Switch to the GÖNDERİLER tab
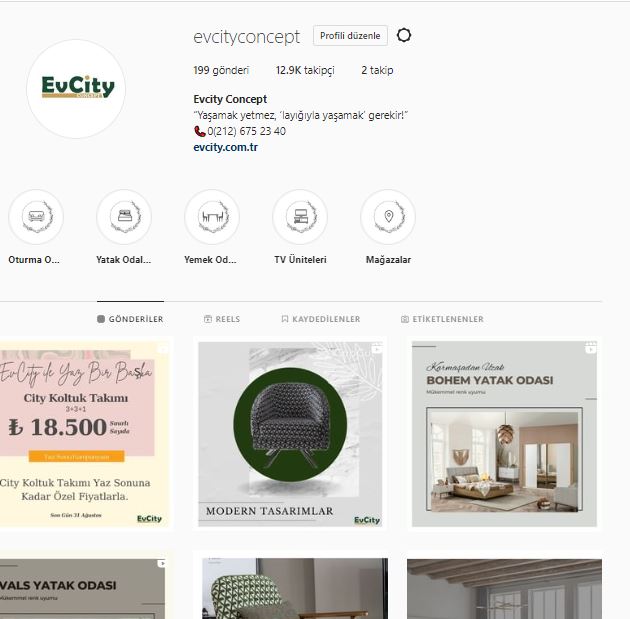Screen dimensions: 630x619 click(130, 319)
